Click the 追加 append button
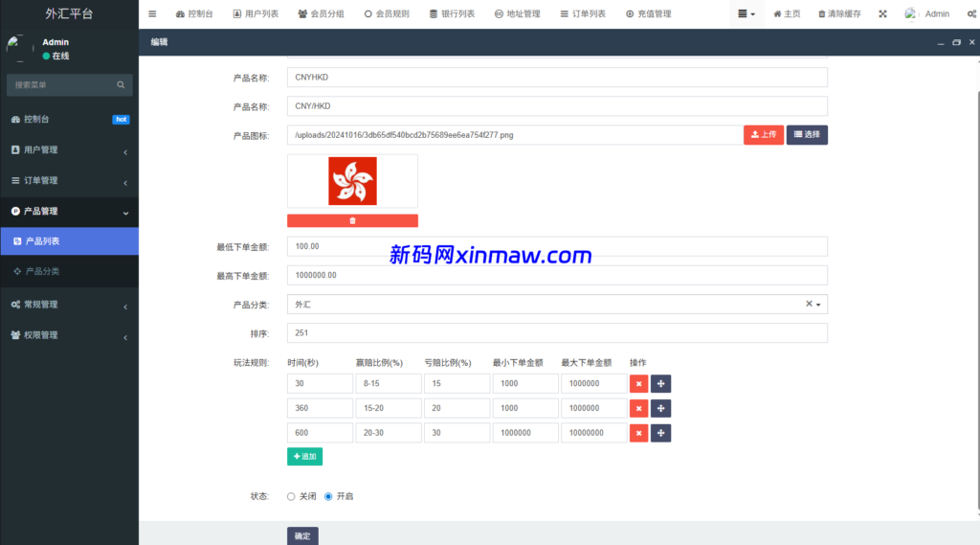 click(x=304, y=456)
